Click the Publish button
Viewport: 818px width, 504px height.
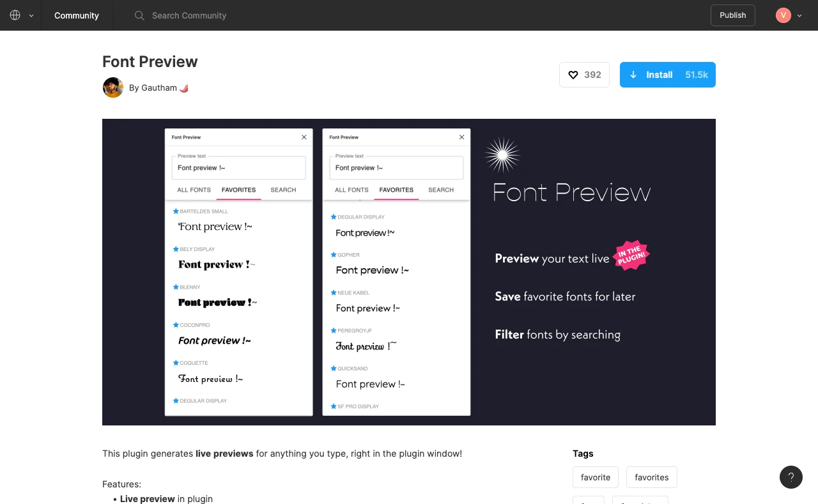(732, 15)
